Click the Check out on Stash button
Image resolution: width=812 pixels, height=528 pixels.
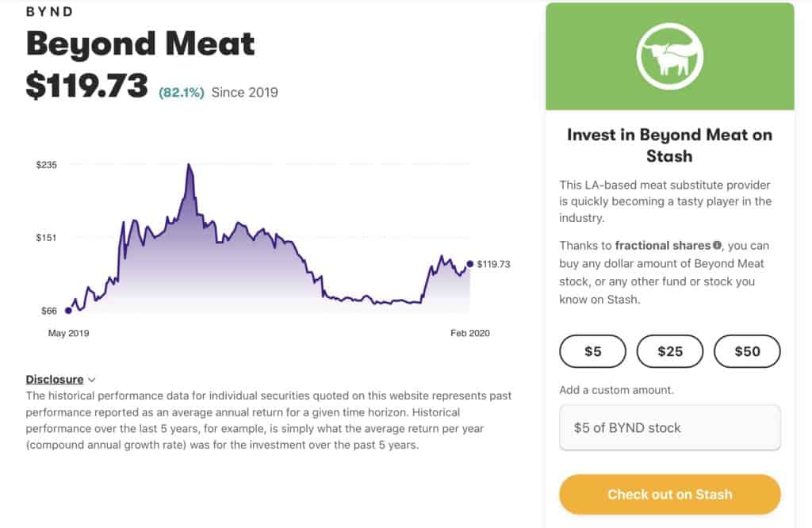point(669,495)
